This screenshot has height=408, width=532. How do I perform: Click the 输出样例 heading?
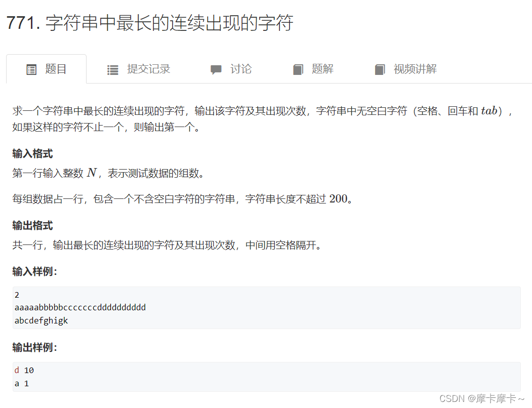(34, 348)
